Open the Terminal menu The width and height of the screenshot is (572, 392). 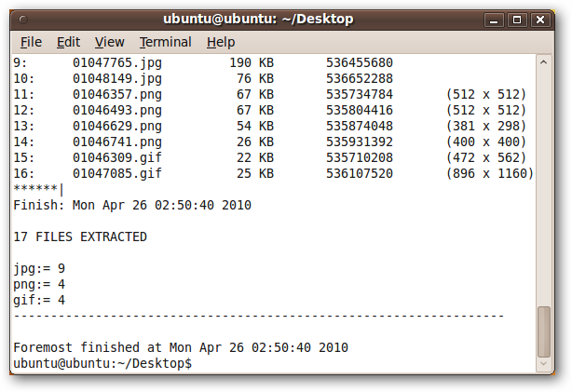pyautogui.click(x=165, y=42)
